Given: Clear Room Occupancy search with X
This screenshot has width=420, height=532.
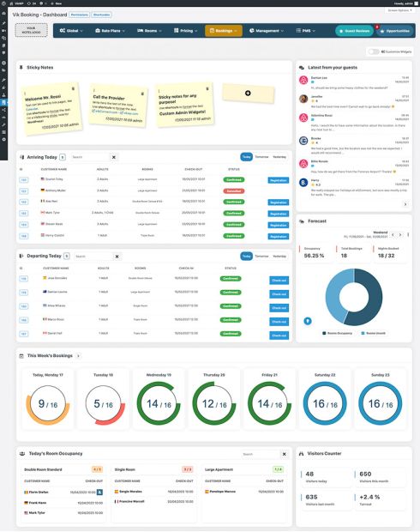Looking at the screenshot, I should (x=284, y=454).
